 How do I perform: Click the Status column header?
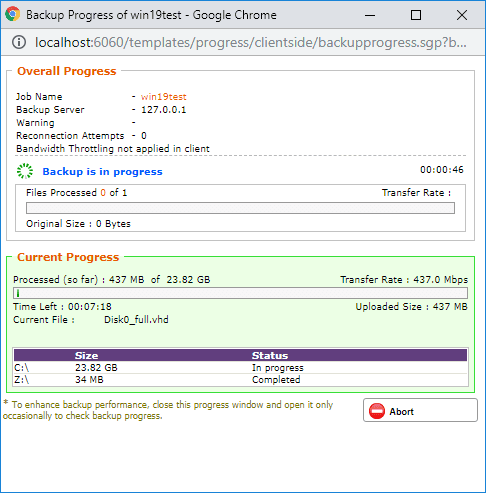point(270,355)
